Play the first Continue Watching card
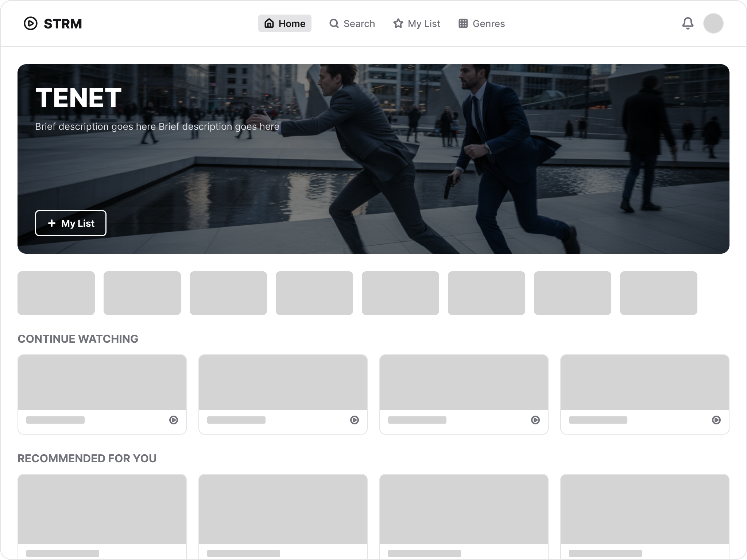Screen dimensions: 747x560 174,420
